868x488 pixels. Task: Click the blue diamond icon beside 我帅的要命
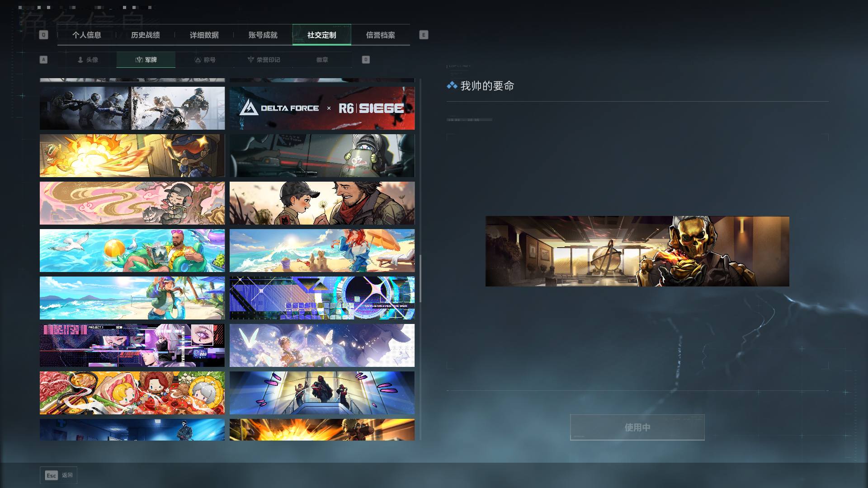[452, 85]
